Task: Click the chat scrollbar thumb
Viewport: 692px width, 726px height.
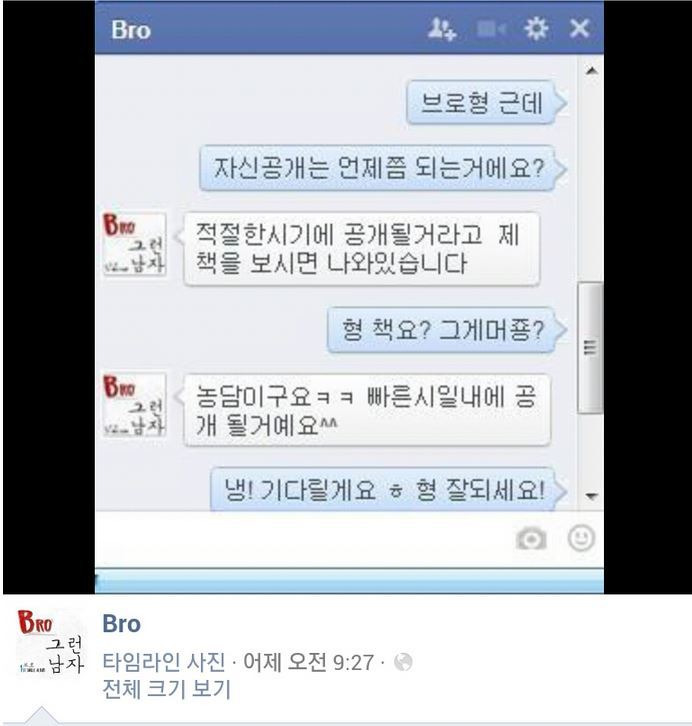Action: 591,347
